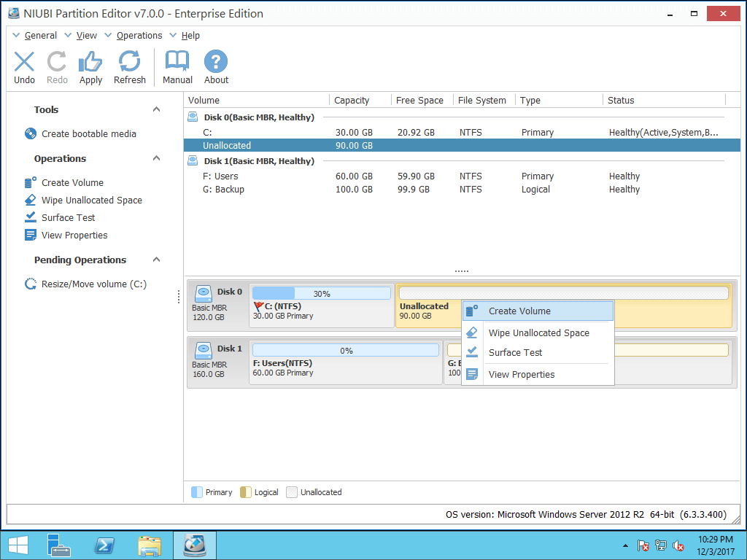Collapse the Tools section

(156, 109)
